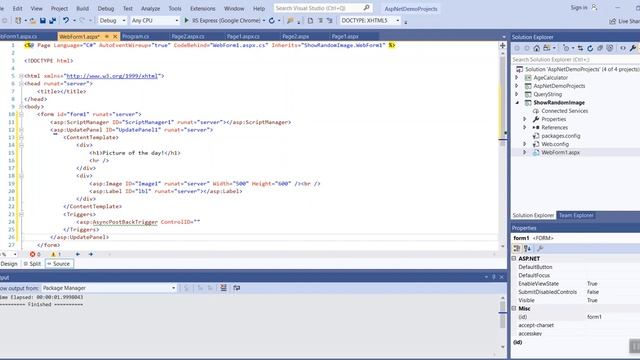Click Alphabetical sort icon in Properties panel

pyautogui.click(x=527, y=249)
